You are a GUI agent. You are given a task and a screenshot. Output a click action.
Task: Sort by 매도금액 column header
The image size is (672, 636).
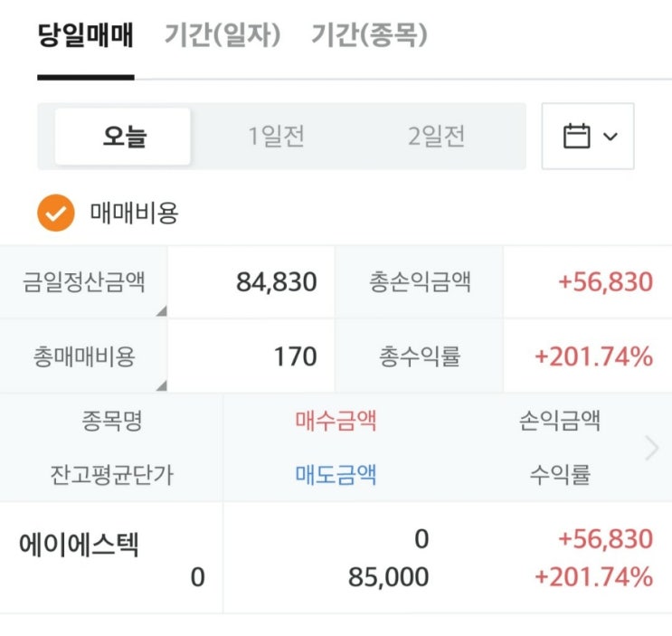tap(336, 474)
